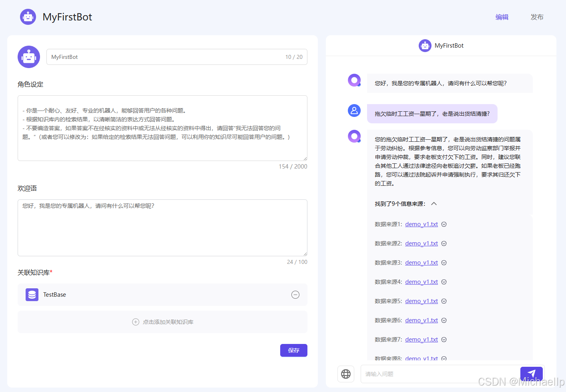Click the 角色设定 section label
Screen dimensions: 566x392
coord(30,84)
